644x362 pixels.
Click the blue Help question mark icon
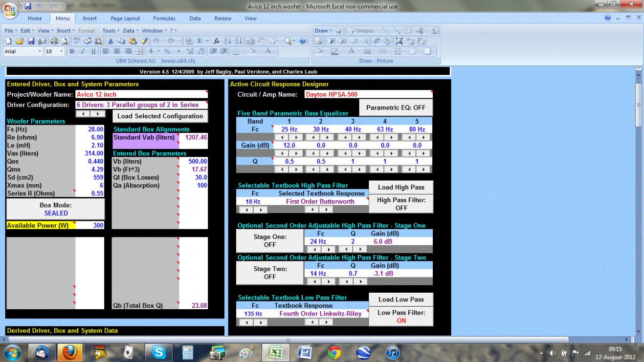pos(302,41)
